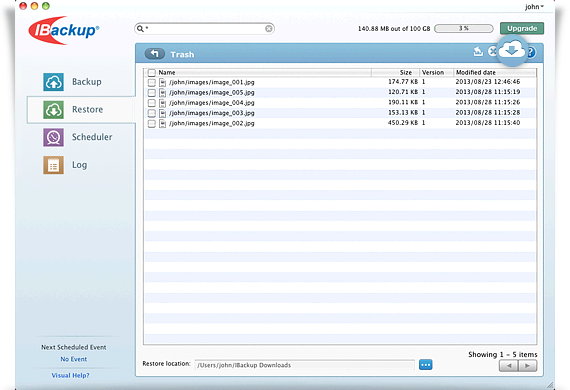Sort by the Version column header
The height and width of the screenshot is (390, 570).
click(x=437, y=72)
